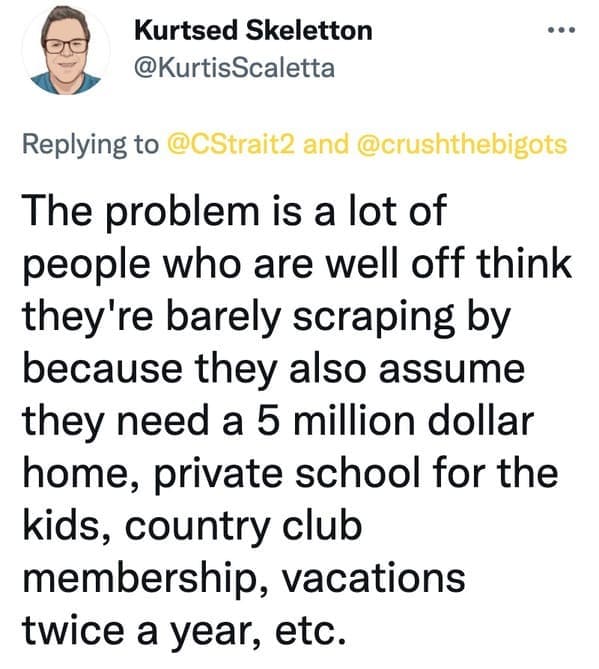Click the word "because" in the tweet
This screenshot has height=669, width=599.
102,367
